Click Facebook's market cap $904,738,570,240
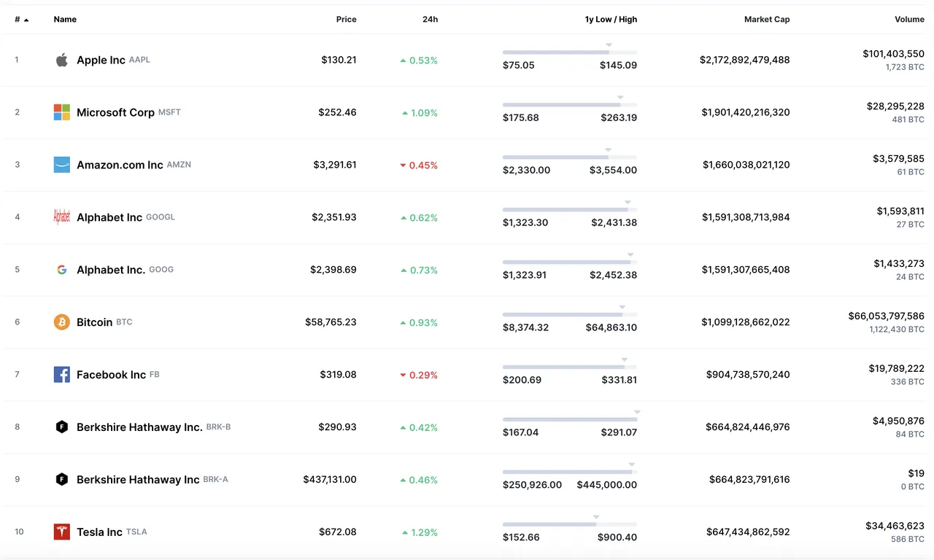 click(748, 375)
